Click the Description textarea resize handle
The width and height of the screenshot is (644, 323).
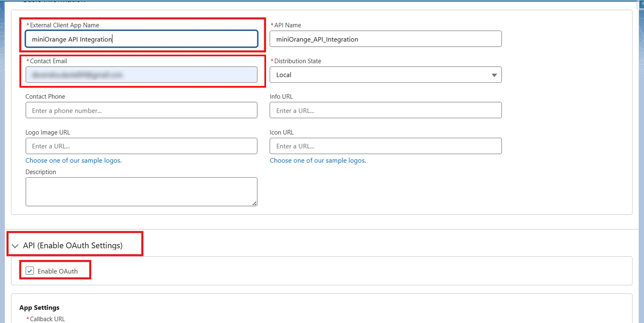coord(254,203)
